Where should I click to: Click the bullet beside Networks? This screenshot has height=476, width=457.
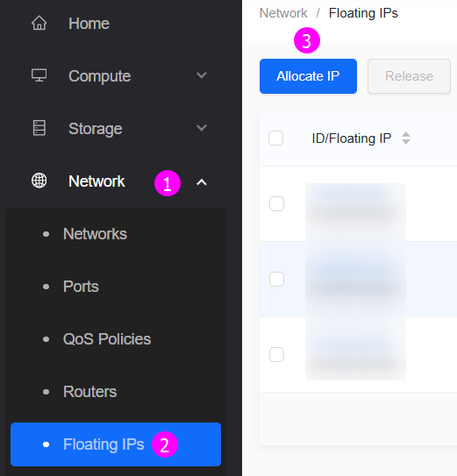[46, 234]
